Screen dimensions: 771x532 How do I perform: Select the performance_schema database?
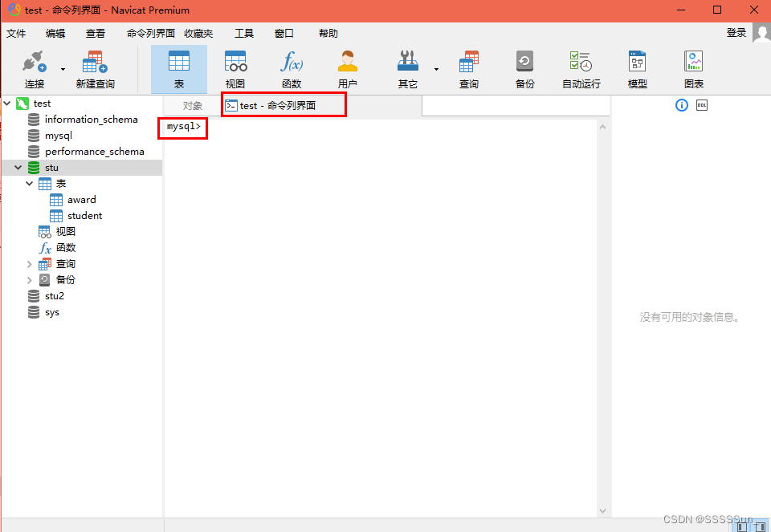[95, 152]
